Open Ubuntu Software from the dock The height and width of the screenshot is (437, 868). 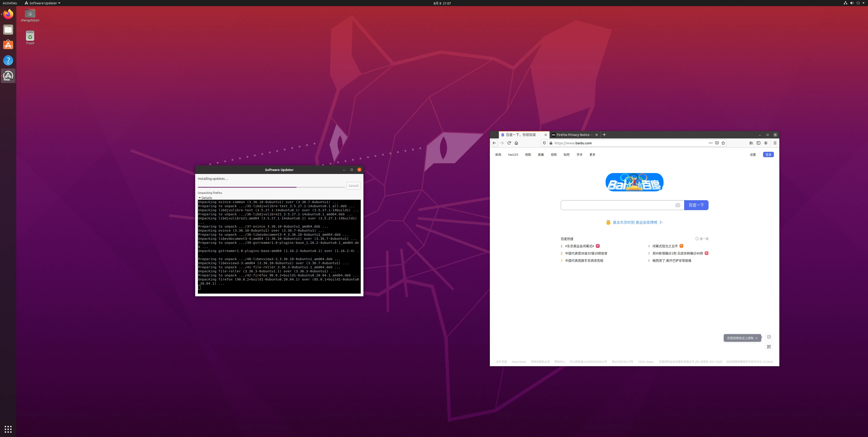click(8, 45)
